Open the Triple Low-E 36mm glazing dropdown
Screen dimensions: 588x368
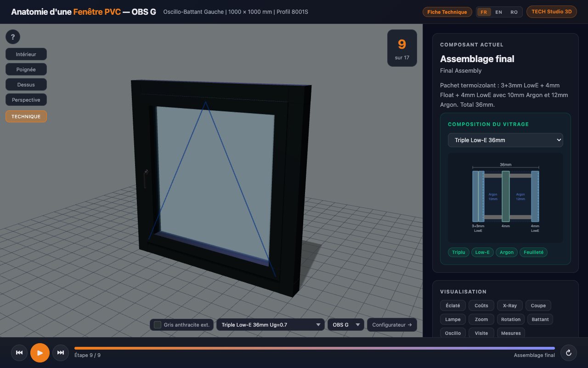(x=505, y=140)
